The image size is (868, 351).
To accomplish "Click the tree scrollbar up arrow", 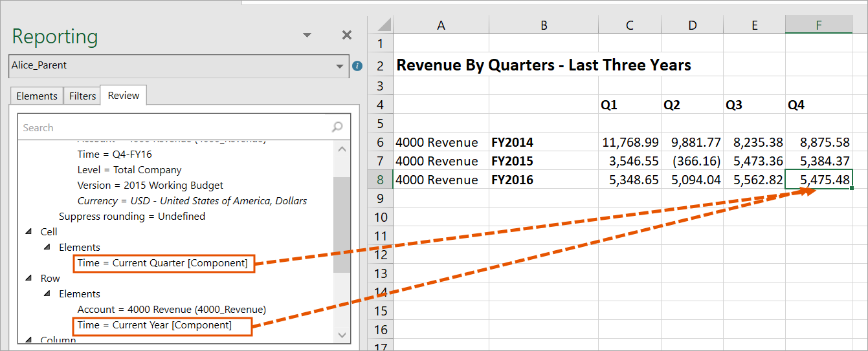I will (x=342, y=149).
